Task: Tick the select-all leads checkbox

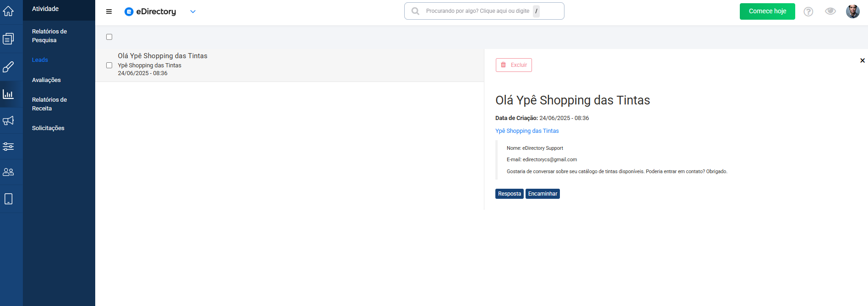Action: click(x=109, y=37)
